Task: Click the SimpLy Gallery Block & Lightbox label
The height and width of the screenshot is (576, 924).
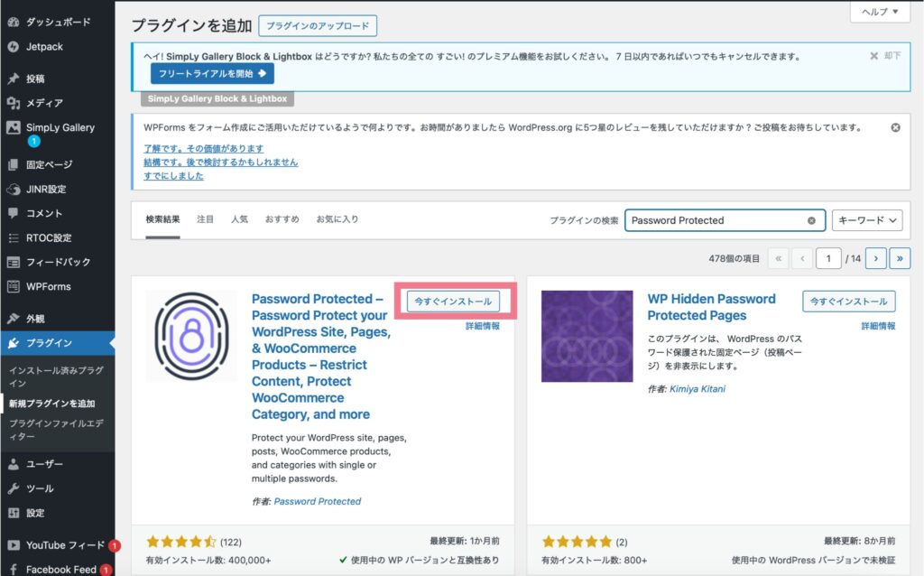Action: tap(217, 99)
